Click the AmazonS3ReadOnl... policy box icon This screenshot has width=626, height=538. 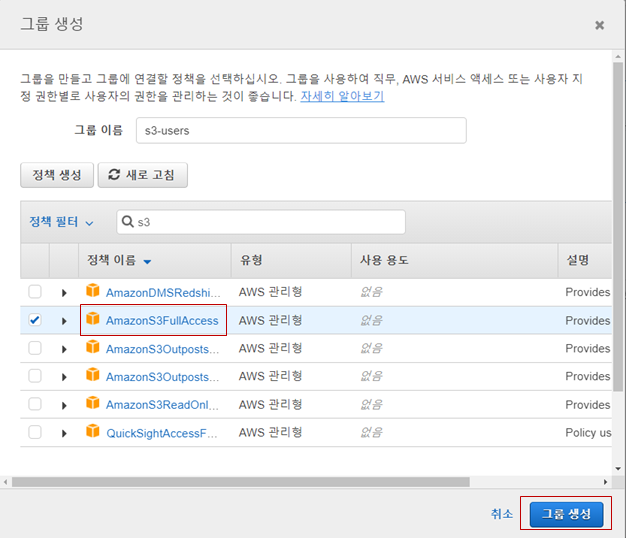93,403
